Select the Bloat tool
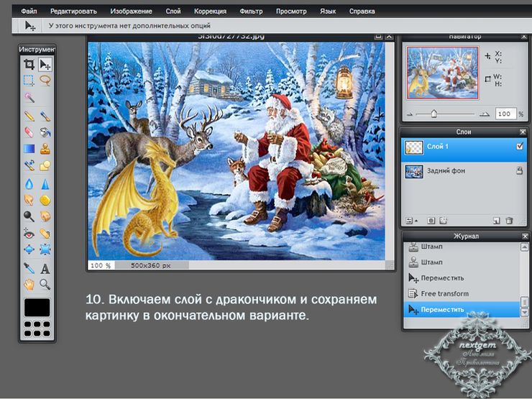Viewport: 532px width, 399px height. tap(29, 249)
